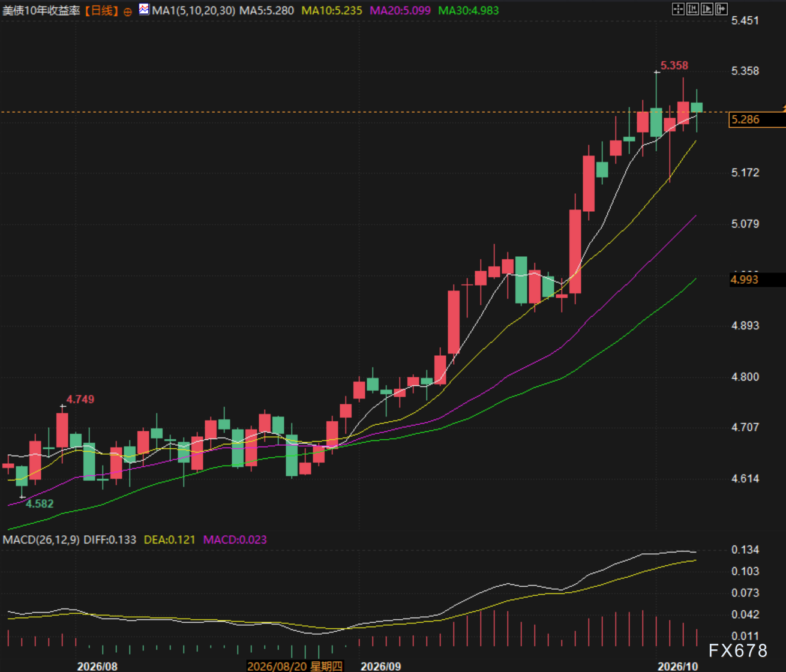Click the scroll-right arrow chart icon
Screen dimensions: 786x672
click(721, 9)
